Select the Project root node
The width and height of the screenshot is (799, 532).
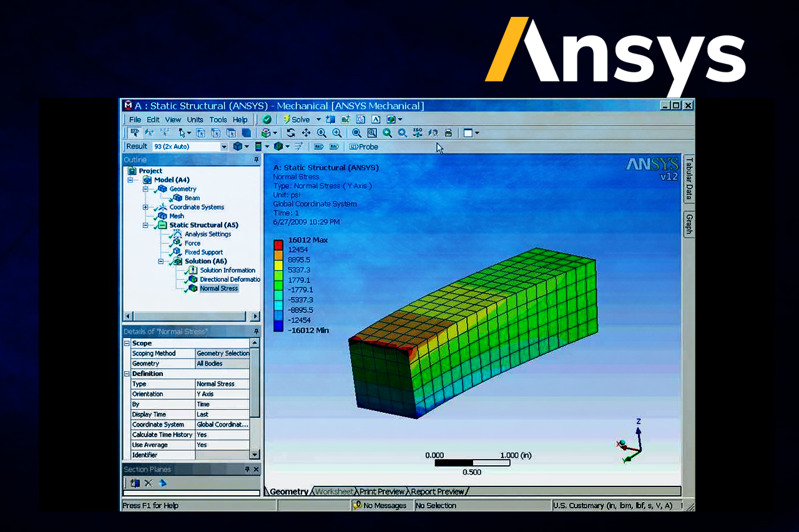[x=150, y=171]
